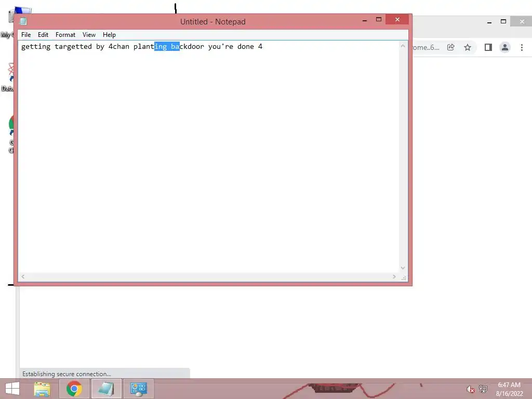This screenshot has width=532, height=399.
Task: Click the word '4chan' in Notepad
Action: point(119,46)
